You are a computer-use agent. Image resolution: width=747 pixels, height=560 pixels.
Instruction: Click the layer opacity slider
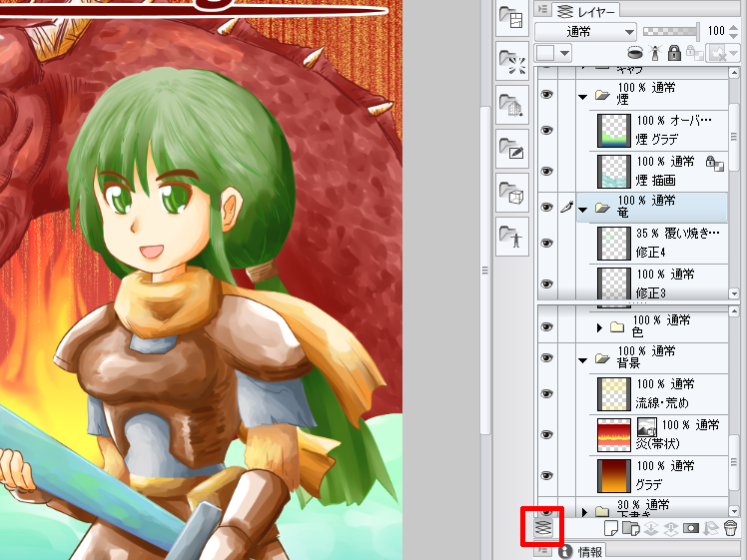click(x=671, y=32)
